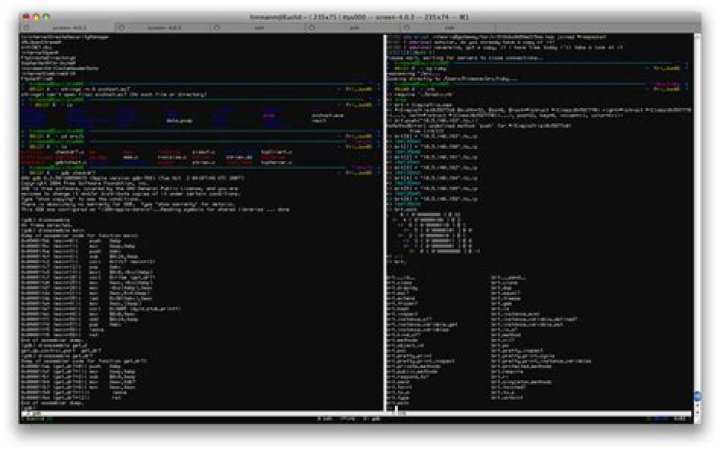Click the green zoom button of the terminal

[x=46, y=17]
